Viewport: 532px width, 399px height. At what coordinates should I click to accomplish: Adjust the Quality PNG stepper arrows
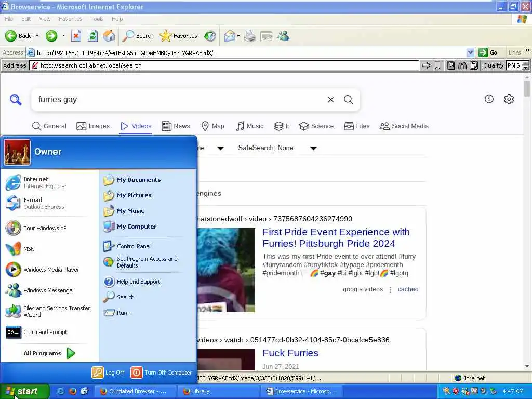coord(526,65)
